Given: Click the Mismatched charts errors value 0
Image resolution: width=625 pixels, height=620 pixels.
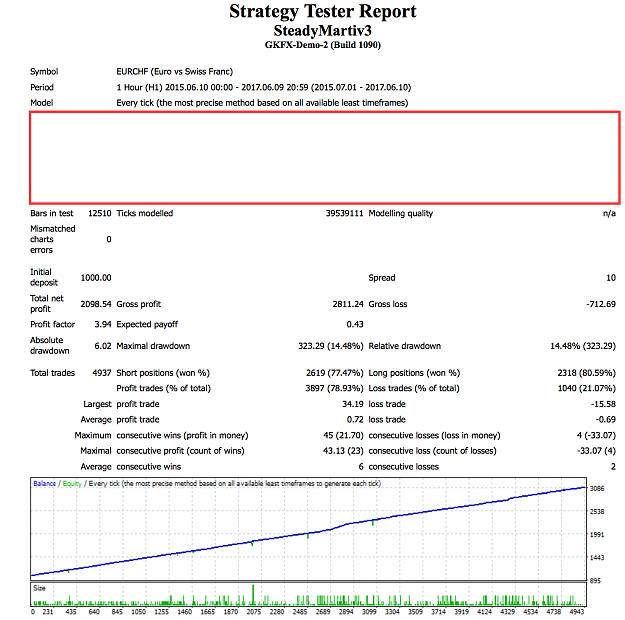Looking at the screenshot, I should pyautogui.click(x=109, y=239).
